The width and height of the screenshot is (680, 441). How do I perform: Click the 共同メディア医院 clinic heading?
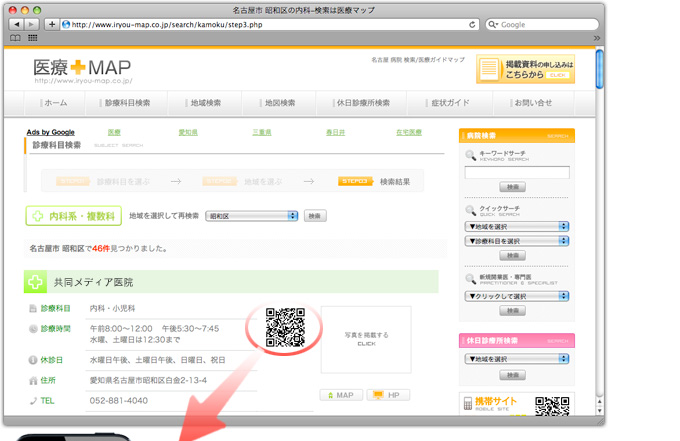point(93,282)
